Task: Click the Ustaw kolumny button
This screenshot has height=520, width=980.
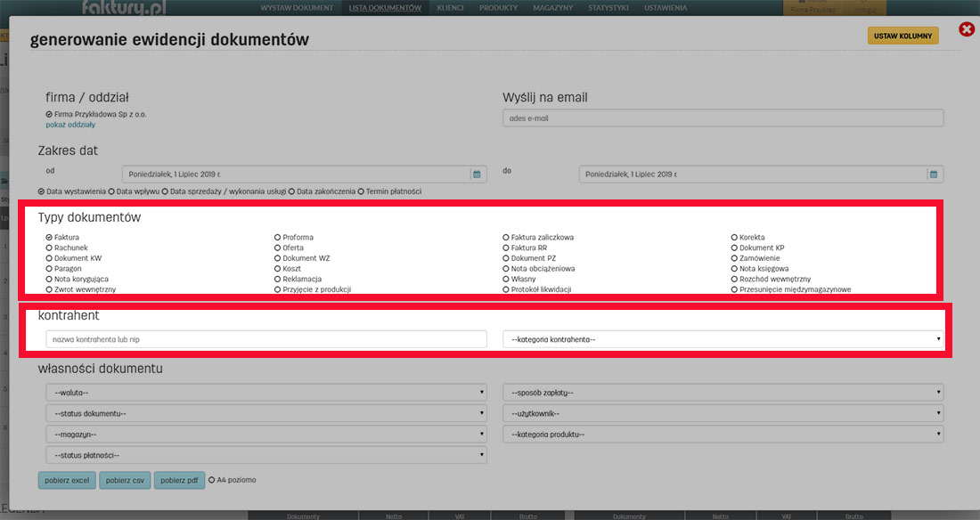Action: click(902, 36)
